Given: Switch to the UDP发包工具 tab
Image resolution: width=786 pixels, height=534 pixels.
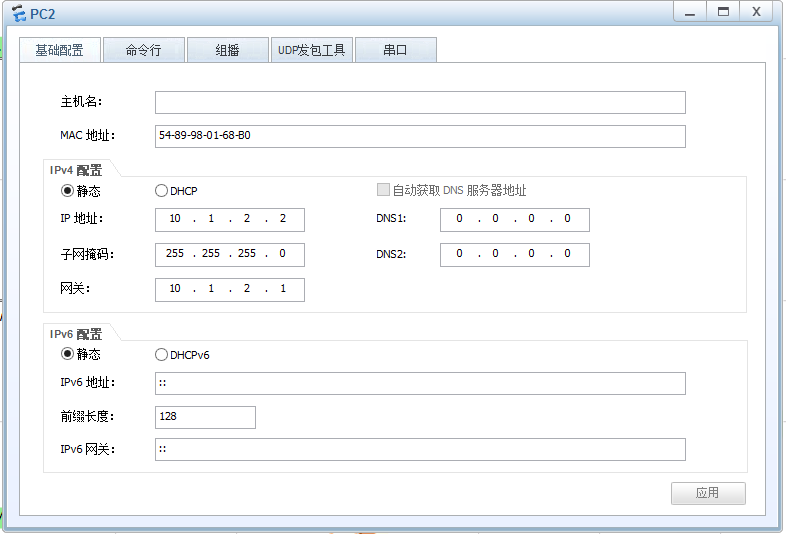Looking at the screenshot, I should tap(312, 50).
